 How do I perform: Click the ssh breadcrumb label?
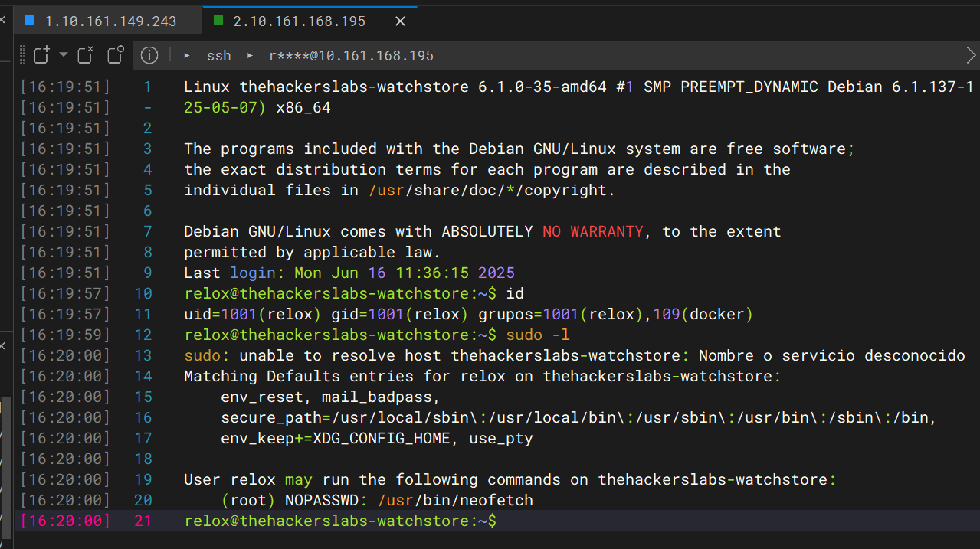(218, 56)
